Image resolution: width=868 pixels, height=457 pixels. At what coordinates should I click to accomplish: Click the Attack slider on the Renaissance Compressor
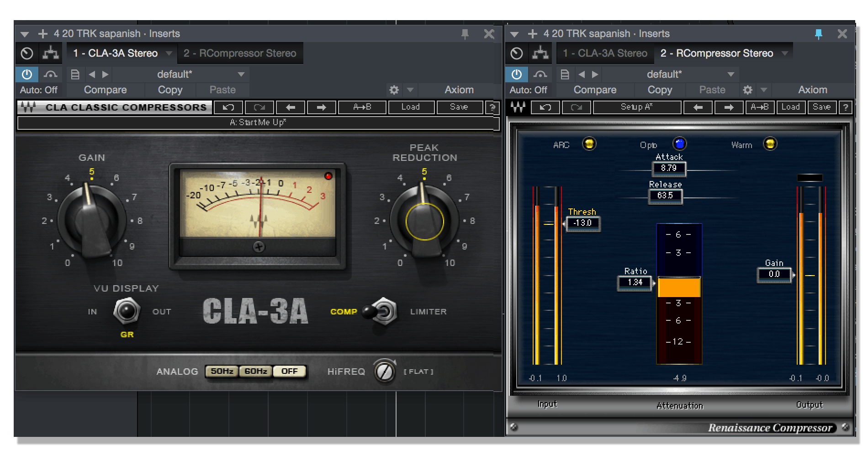pyautogui.click(x=669, y=169)
